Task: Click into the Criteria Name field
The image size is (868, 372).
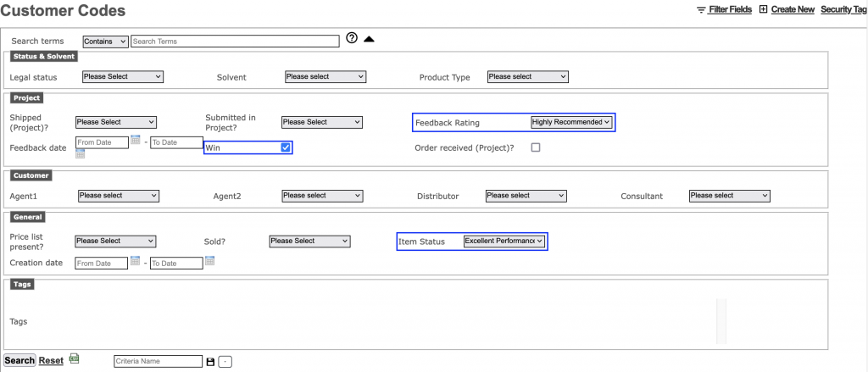Action: pyautogui.click(x=158, y=361)
